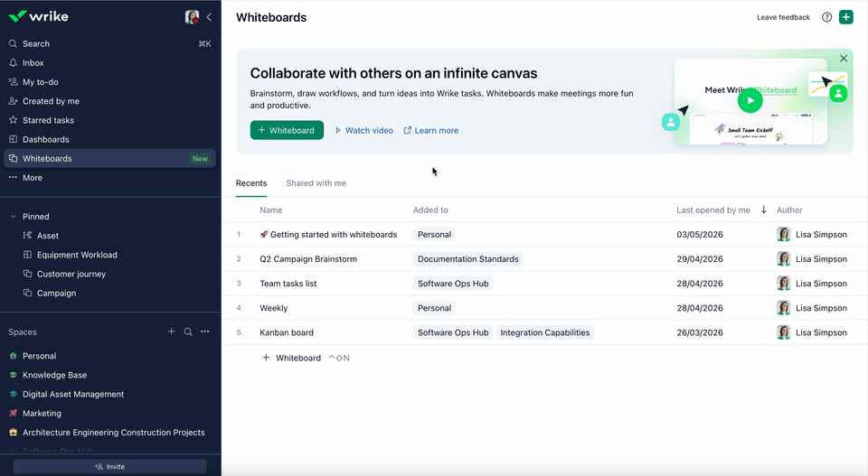
Task: Close the whiteboard promo banner
Action: (x=843, y=59)
